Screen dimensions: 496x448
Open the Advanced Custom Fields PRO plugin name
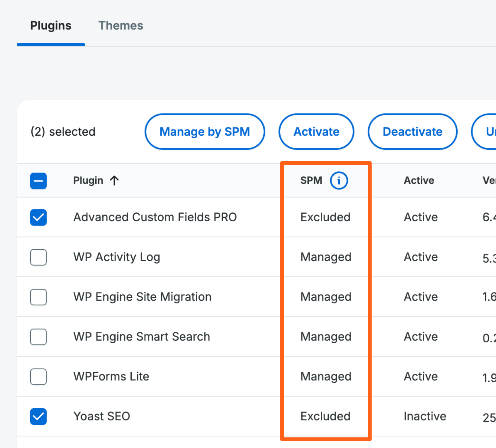pos(155,217)
